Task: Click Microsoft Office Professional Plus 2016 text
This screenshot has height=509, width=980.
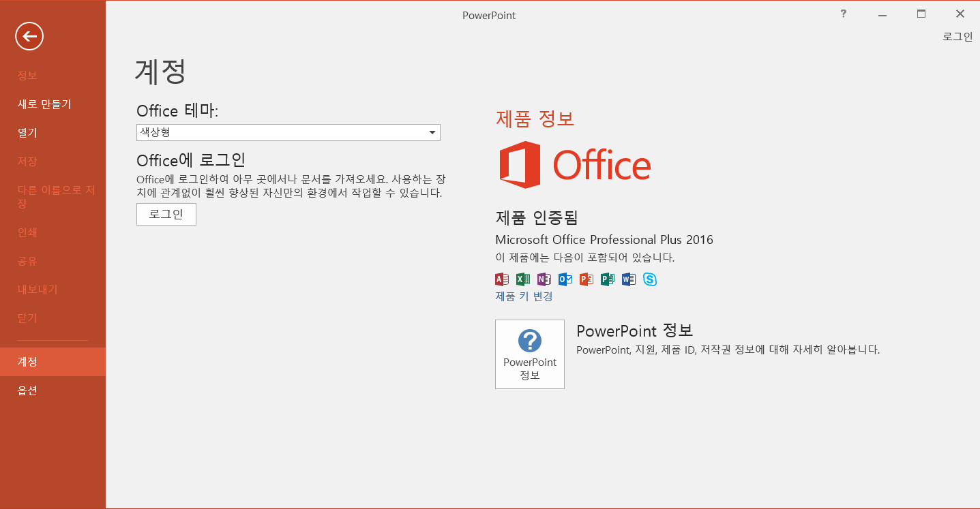Action: pyautogui.click(x=604, y=240)
